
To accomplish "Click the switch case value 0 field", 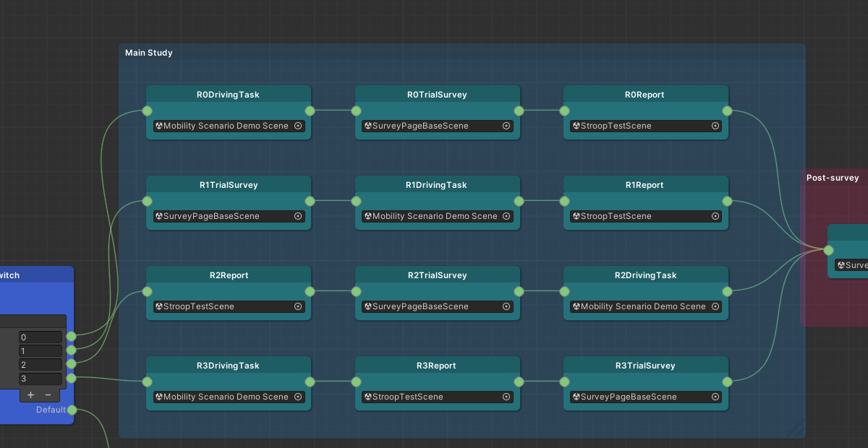I will click(41, 337).
